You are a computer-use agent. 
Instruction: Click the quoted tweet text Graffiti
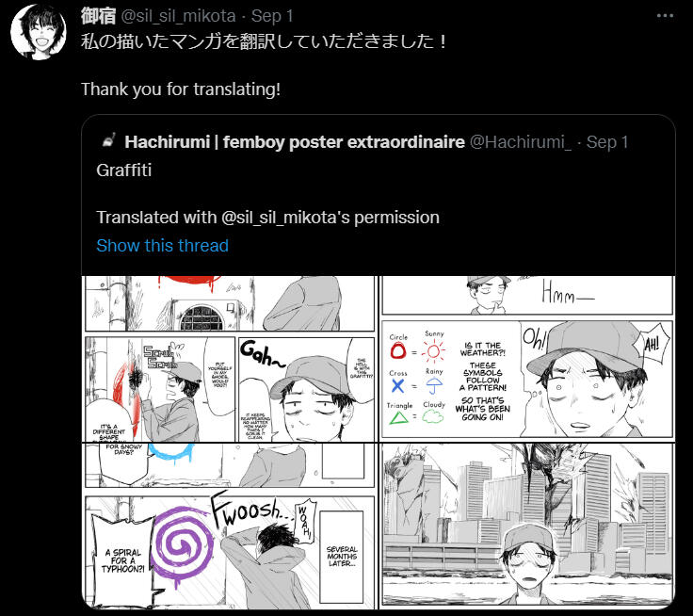123,170
